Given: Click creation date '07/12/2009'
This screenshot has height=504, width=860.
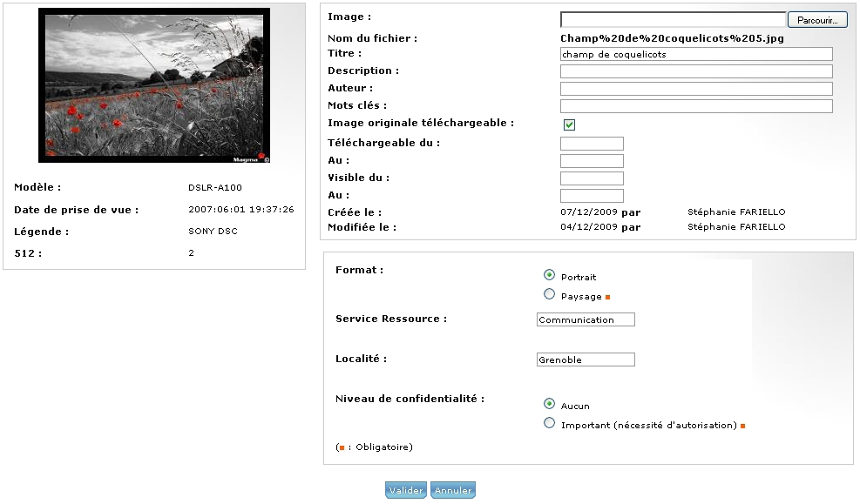Looking at the screenshot, I should tap(589, 212).
